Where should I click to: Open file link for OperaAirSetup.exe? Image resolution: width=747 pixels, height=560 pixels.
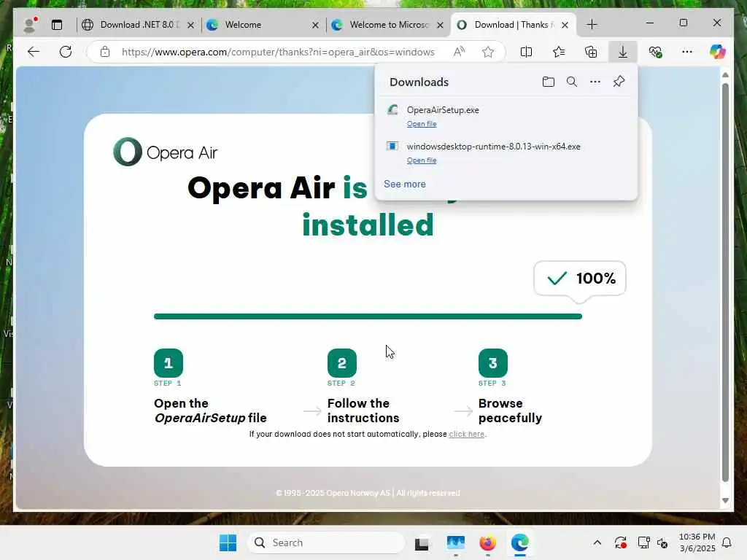[422, 124]
